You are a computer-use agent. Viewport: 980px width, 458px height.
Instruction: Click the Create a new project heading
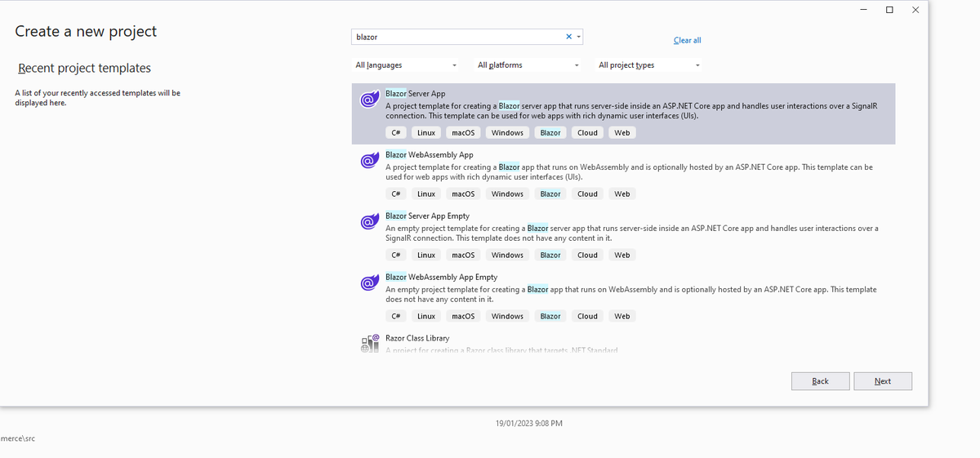[x=86, y=32]
